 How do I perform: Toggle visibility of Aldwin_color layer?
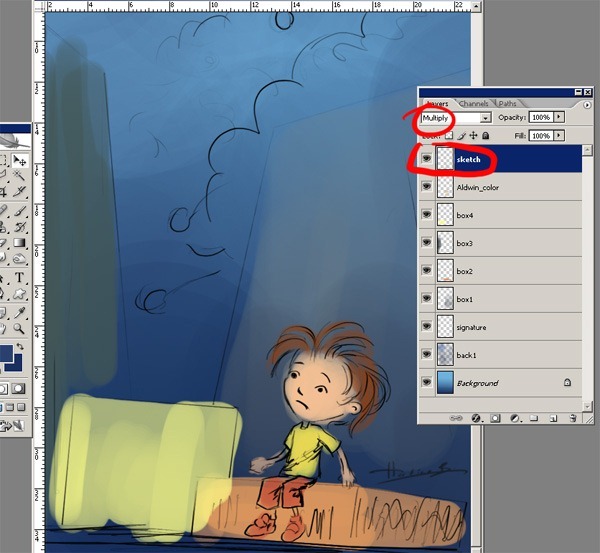[427, 187]
